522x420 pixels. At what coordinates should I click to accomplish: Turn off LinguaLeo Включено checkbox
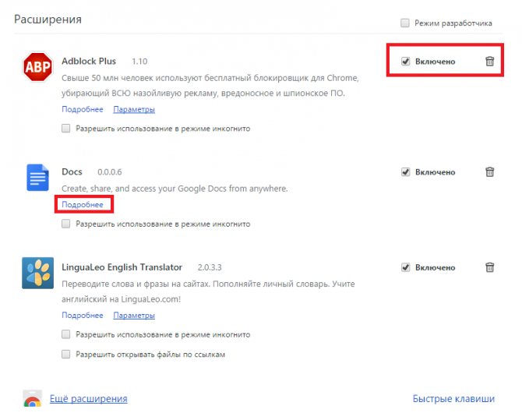(405, 267)
